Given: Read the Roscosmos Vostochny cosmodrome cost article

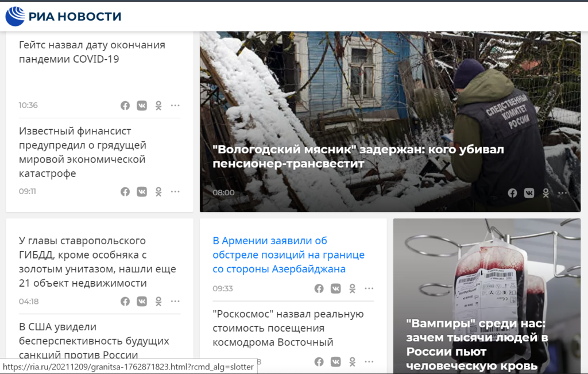Looking at the screenshot, I should pos(288,328).
